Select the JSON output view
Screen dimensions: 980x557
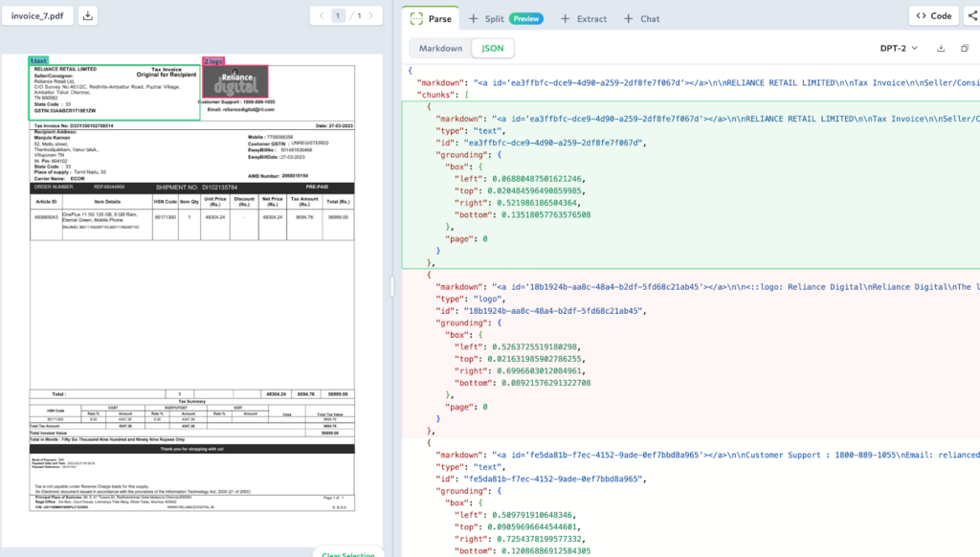click(492, 48)
